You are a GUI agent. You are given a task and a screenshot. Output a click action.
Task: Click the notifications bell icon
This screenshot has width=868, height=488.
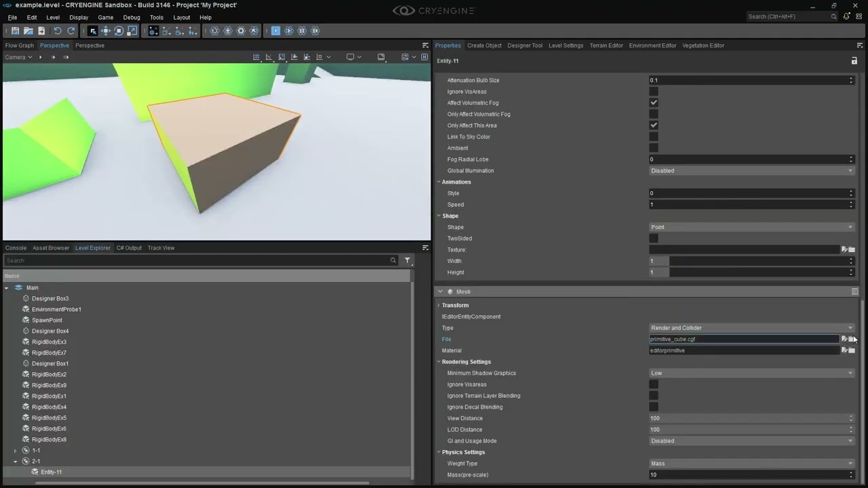[x=847, y=16]
